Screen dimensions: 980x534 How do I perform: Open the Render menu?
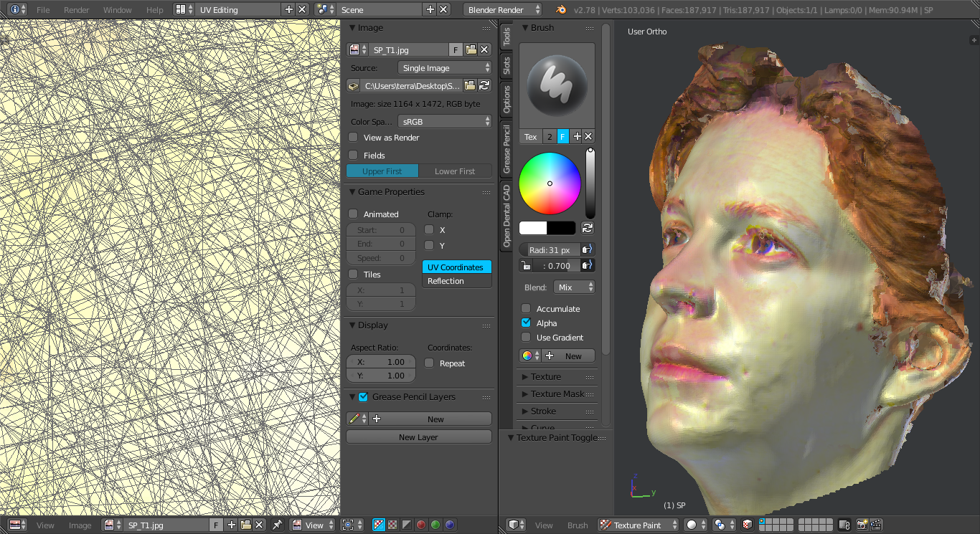coord(77,10)
